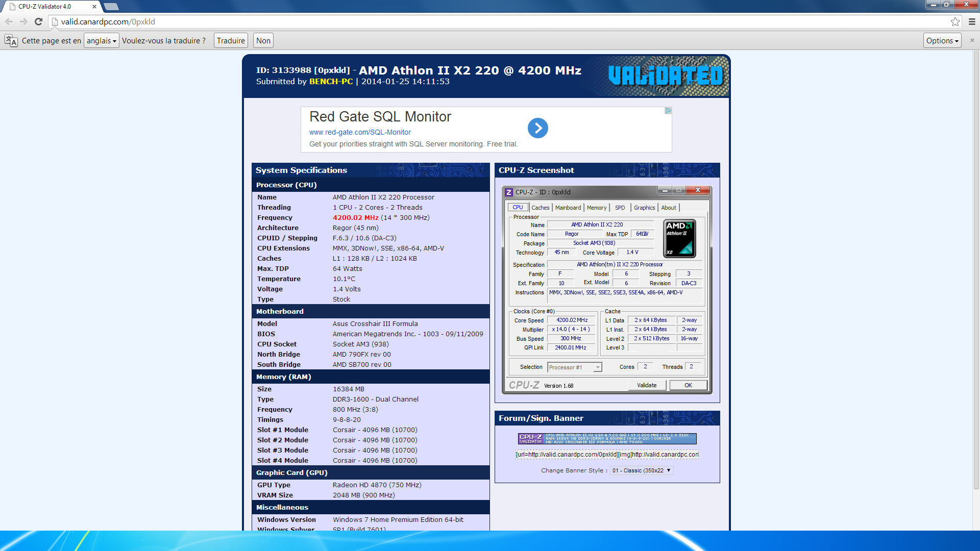This screenshot has width=980, height=551.
Task: Click the 2048 MB (900 MHz) VRAM value
Action: (364, 495)
